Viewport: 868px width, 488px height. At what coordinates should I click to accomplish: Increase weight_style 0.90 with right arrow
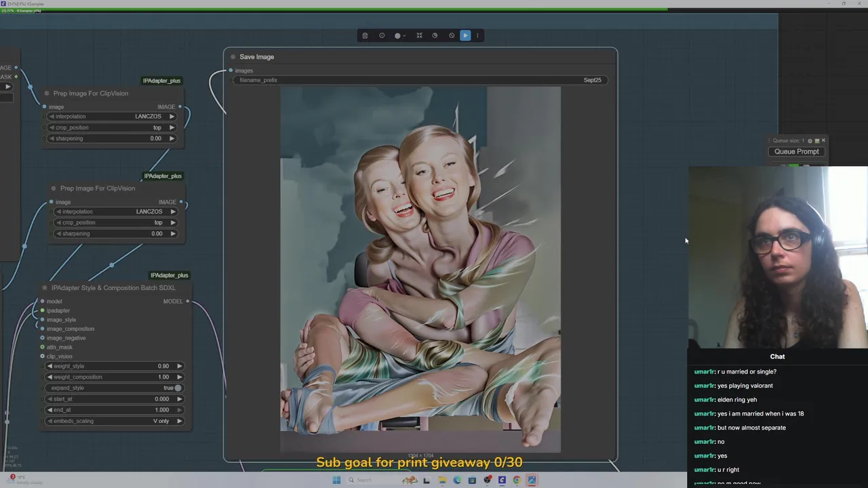pos(179,366)
